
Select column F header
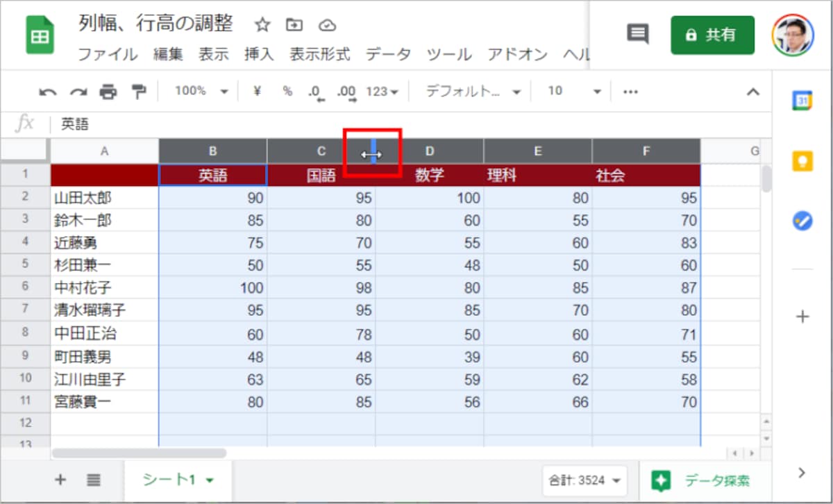(646, 151)
